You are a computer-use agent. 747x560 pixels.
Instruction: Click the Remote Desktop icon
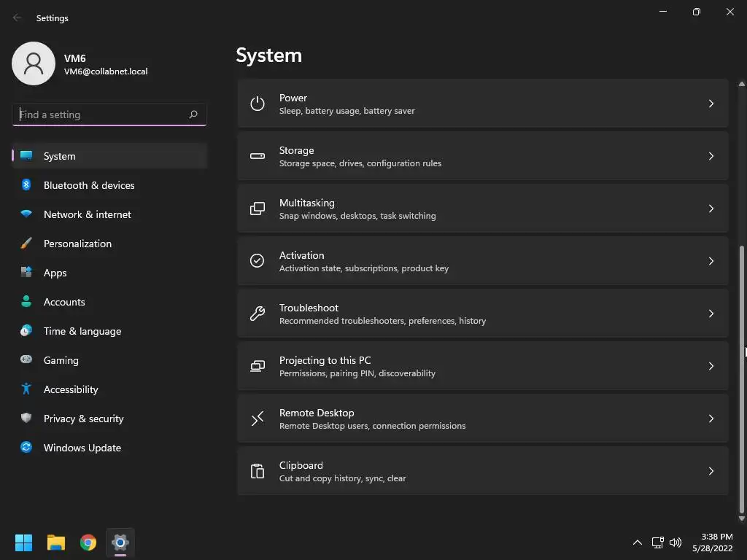click(x=257, y=419)
